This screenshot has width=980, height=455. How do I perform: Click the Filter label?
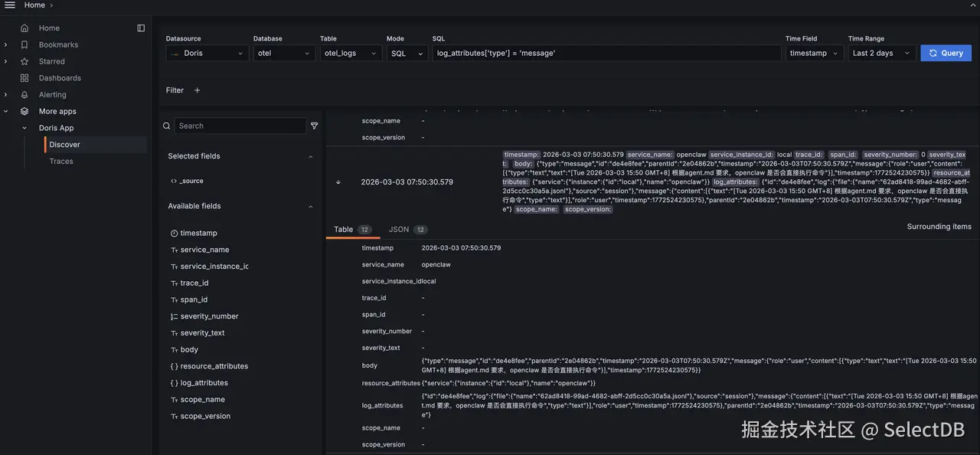click(175, 90)
